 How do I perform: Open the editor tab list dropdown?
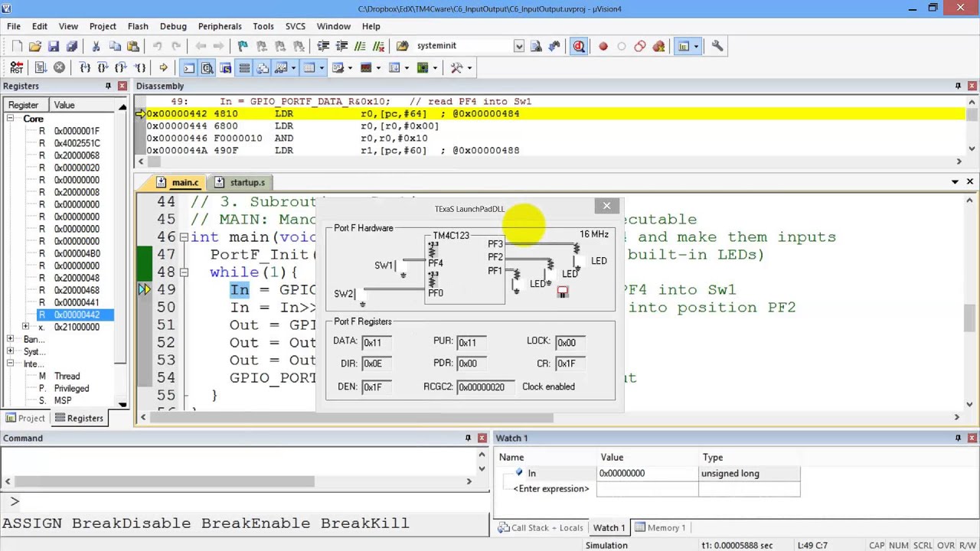coord(955,182)
